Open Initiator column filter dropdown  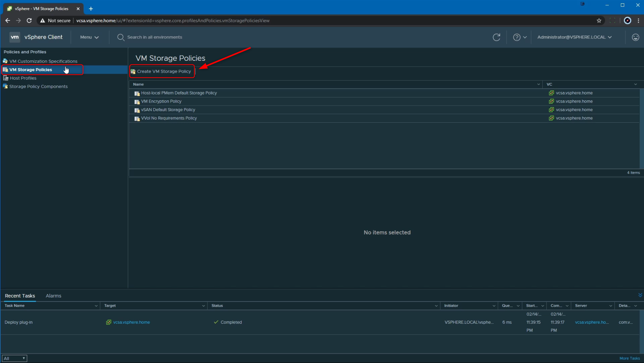pos(494,306)
